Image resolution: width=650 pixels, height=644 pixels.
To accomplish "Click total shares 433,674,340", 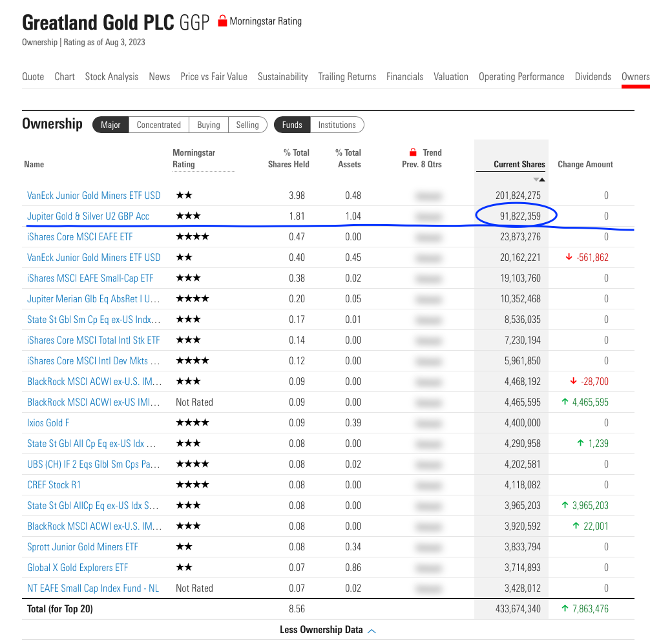I will [518, 608].
